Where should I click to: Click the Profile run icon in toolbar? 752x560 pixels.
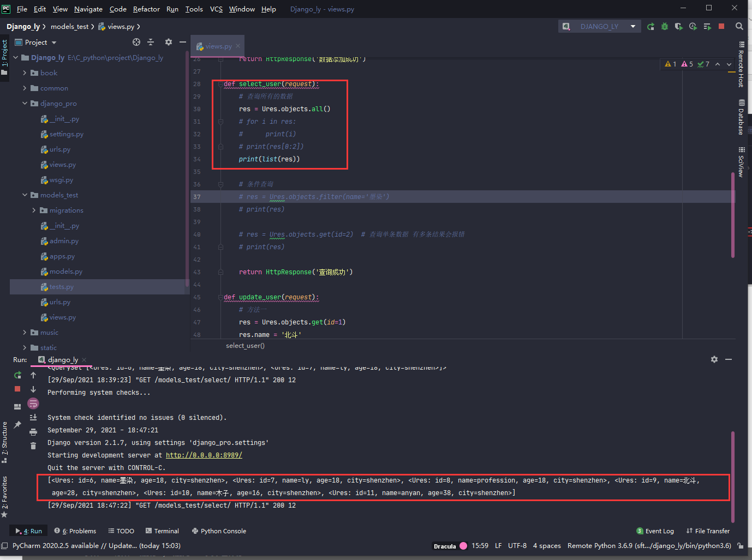[x=693, y=26]
